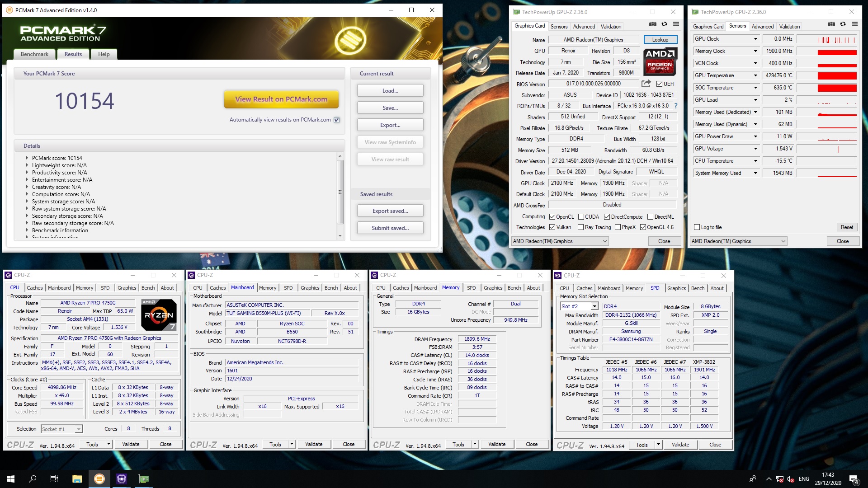Open the Tools dropdown arrow in the CPU-Z CPU window
The image size is (868, 488).
point(108,444)
